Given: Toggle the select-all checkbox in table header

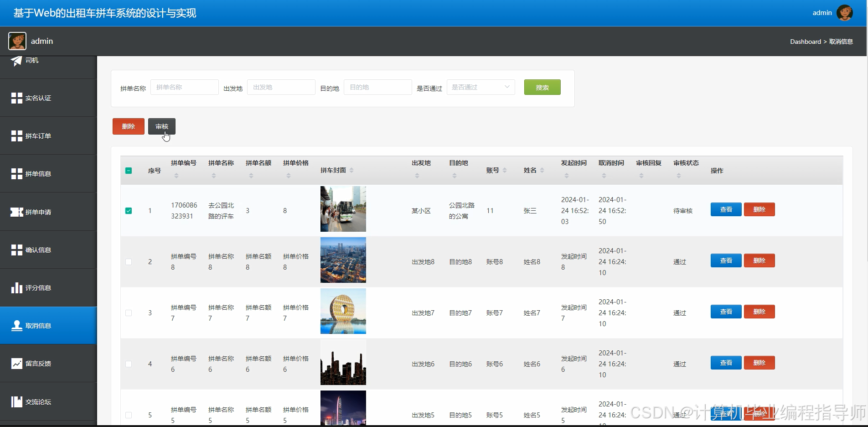Looking at the screenshot, I should tap(129, 171).
